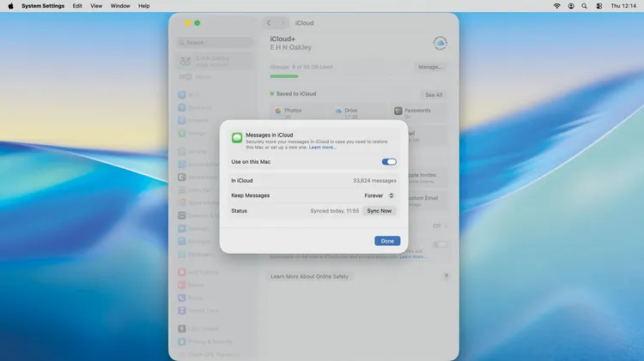Open the View menu
This screenshot has height=361, width=644.
coord(96,6)
